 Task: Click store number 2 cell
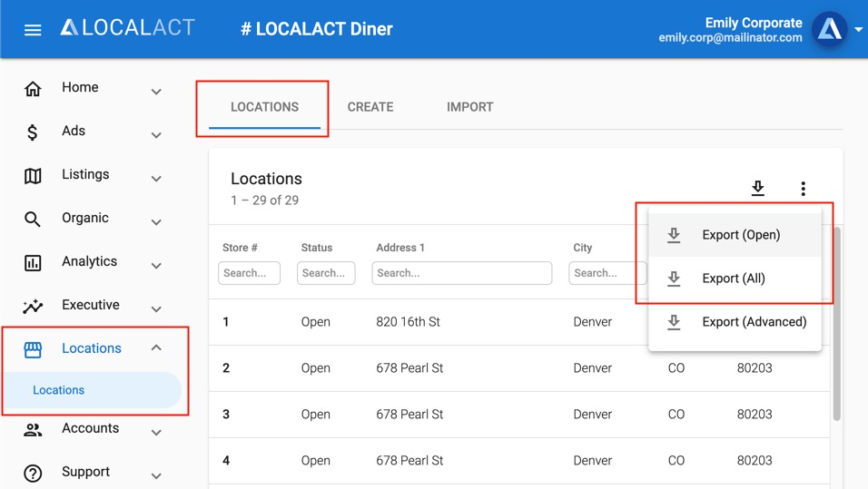[x=226, y=368]
